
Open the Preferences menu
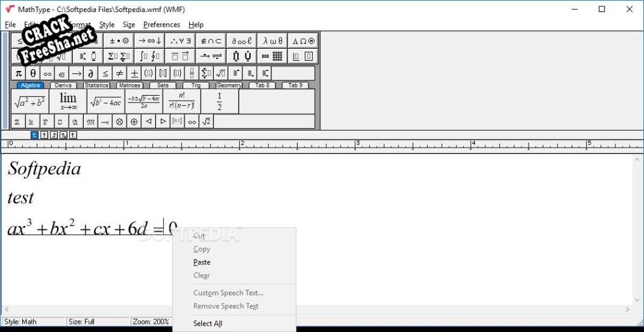click(x=161, y=25)
